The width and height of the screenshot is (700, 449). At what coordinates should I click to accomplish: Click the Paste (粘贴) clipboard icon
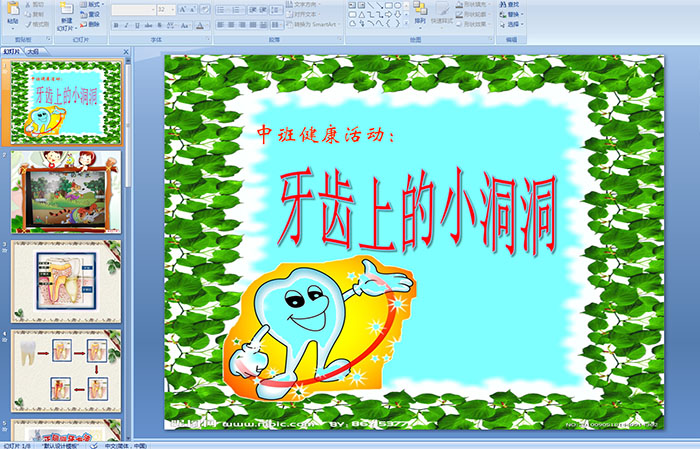13,8
